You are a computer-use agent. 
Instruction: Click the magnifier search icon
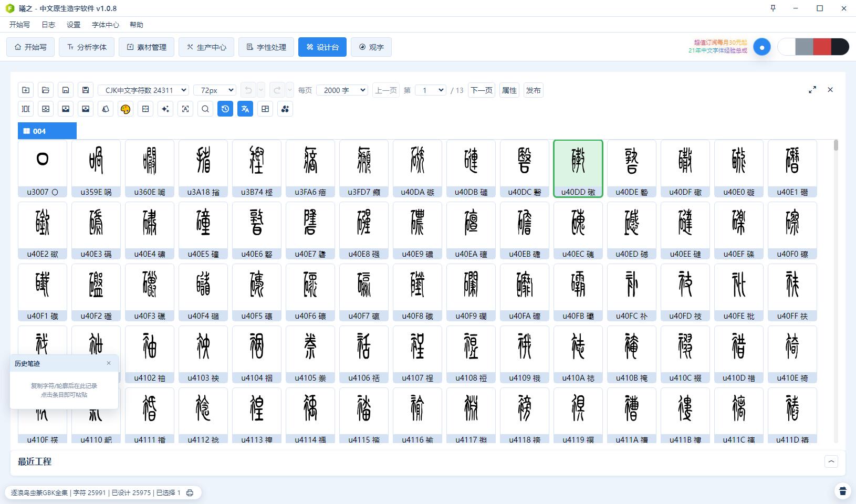(x=205, y=109)
